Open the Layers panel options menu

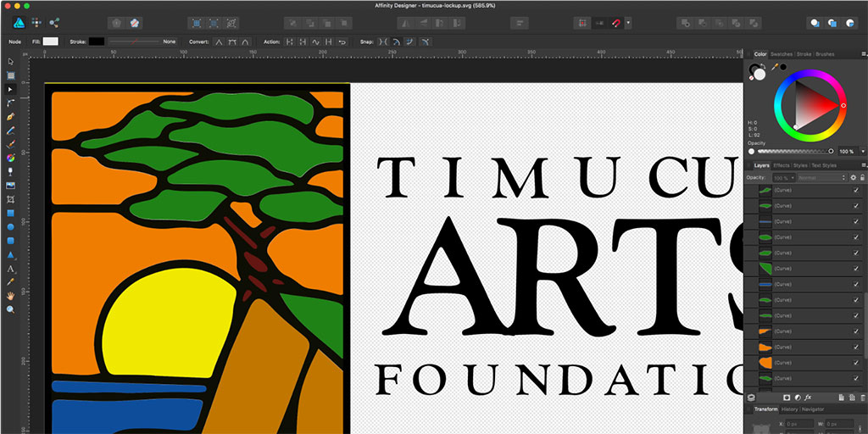click(x=863, y=165)
